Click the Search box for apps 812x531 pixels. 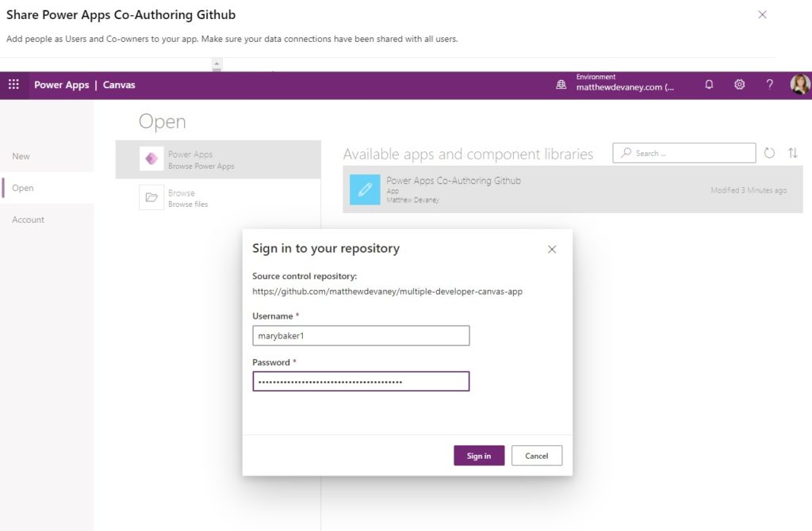click(684, 152)
